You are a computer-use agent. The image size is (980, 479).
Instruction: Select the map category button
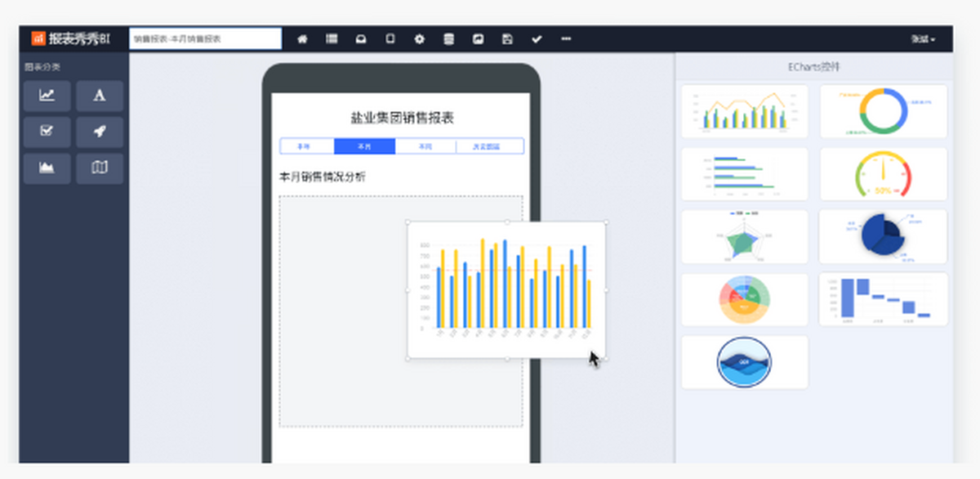coord(100,168)
